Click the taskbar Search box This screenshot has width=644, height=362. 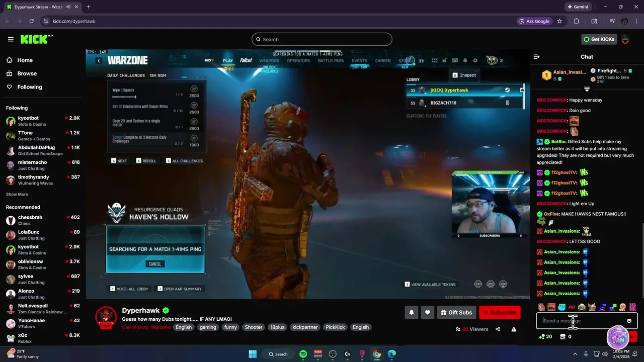[x=278, y=354]
